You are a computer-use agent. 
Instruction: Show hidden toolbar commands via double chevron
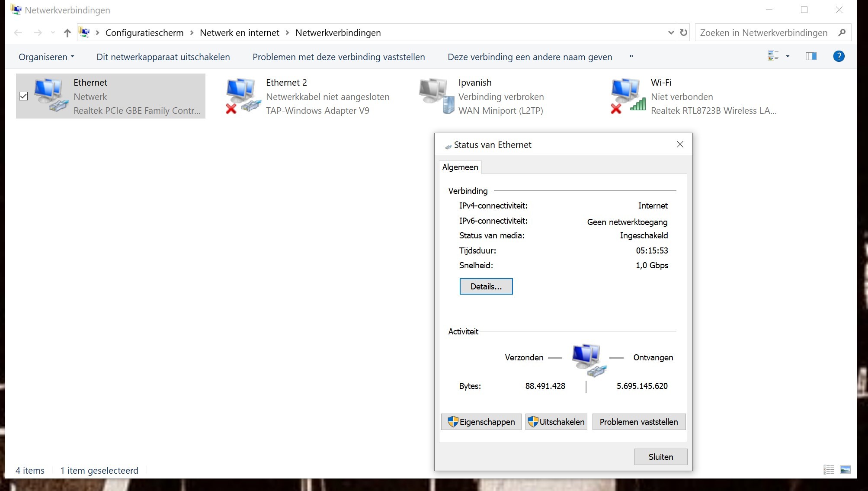[631, 56]
